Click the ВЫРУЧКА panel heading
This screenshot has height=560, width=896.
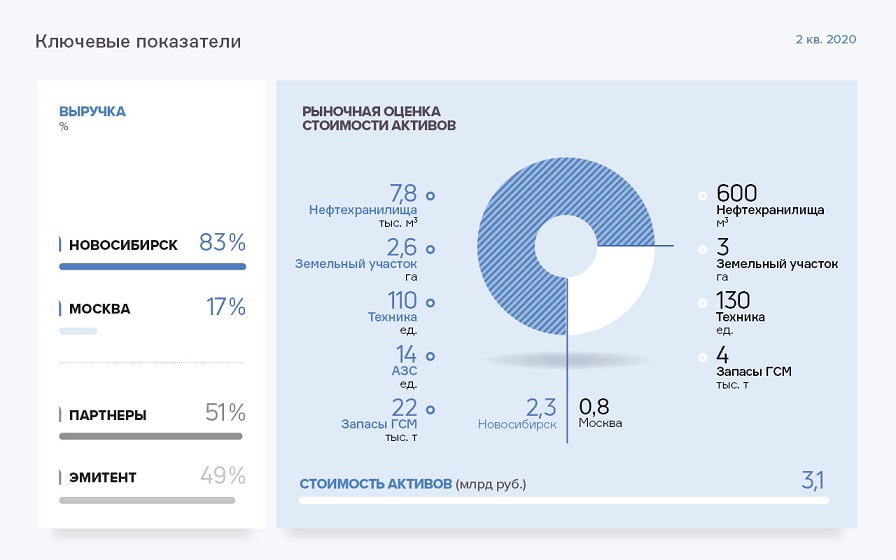92,112
